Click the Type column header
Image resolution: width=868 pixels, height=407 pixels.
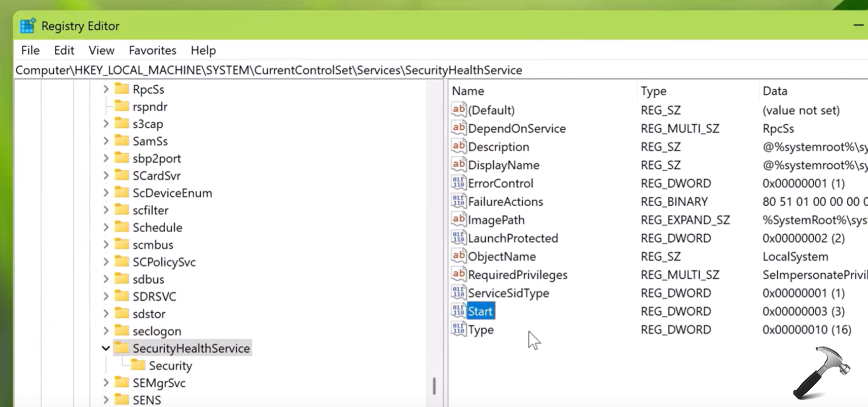pyautogui.click(x=654, y=91)
